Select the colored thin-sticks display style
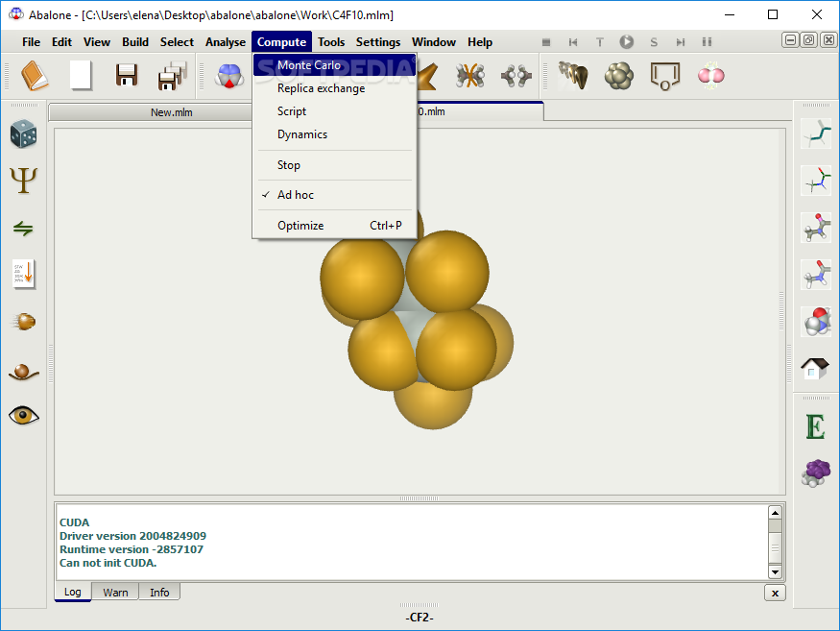 pyautogui.click(x=816, y=181)
